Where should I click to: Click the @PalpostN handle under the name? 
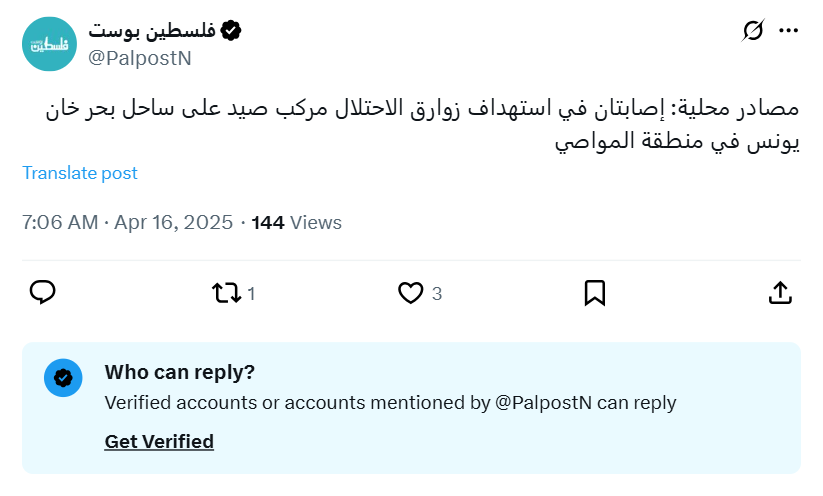pos(140,58)
